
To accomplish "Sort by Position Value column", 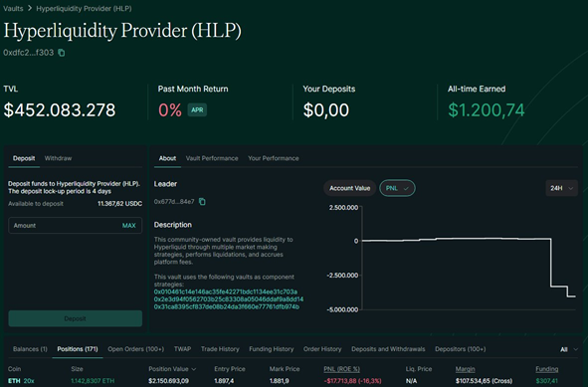I will click(x=172, y=369).
